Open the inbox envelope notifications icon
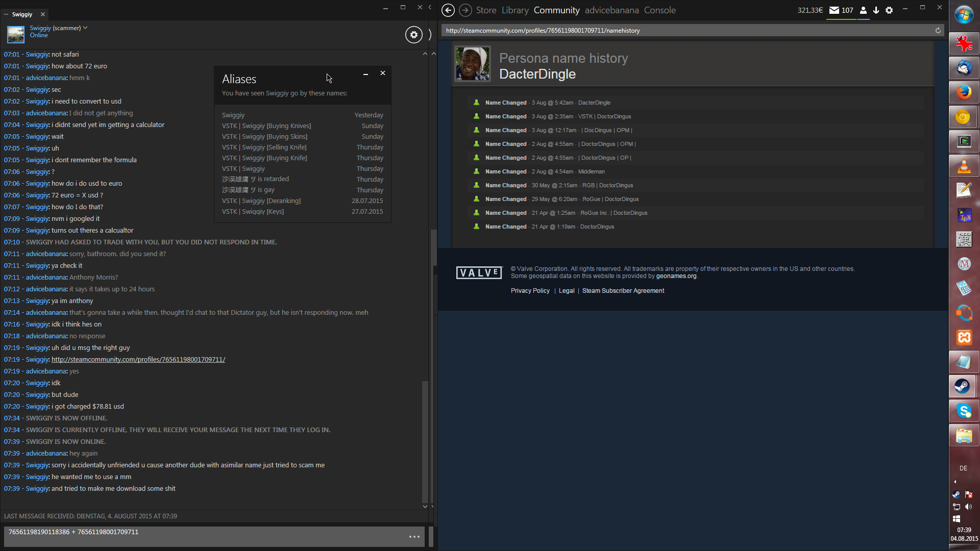This screenshot has width=980, height=551. point(834,10)
